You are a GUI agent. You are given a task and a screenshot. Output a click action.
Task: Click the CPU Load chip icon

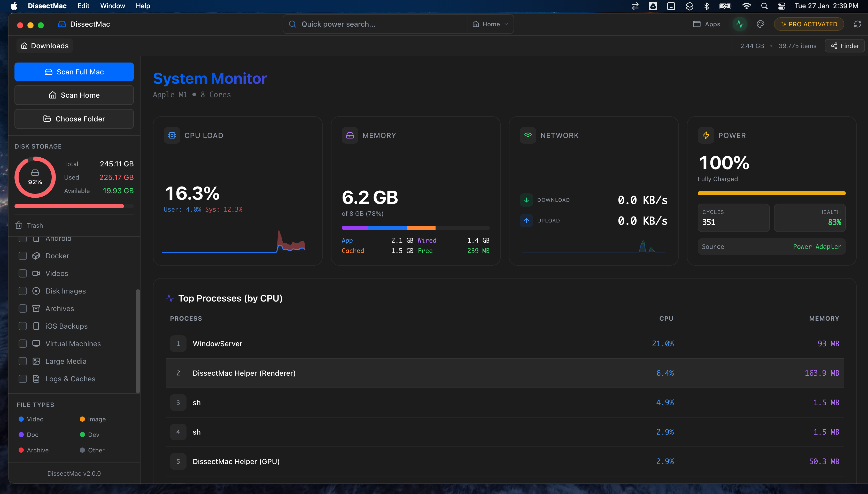pyautogui.click(x=172, y=135)
